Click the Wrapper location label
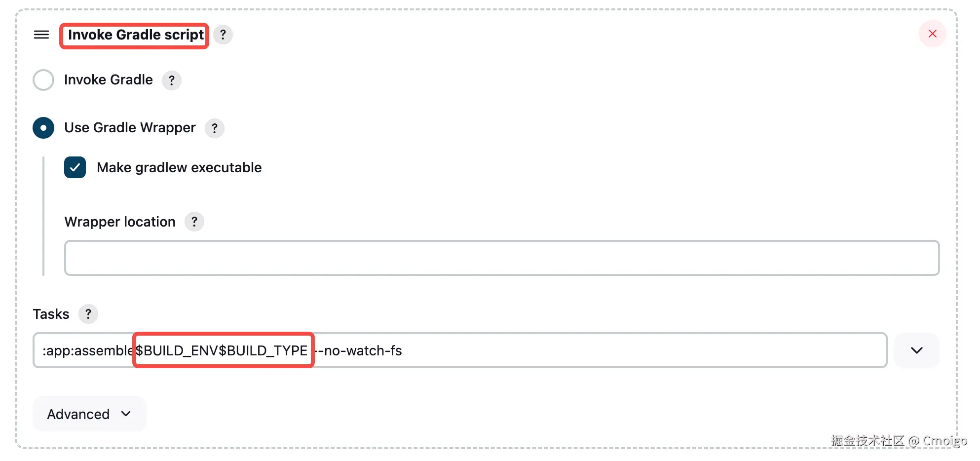The width and height of the screenshot is (980, 461). pyautogui.click(x=120, y=222)
